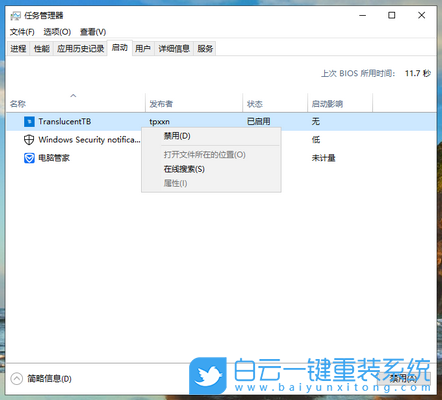Minimize the Task Manager window
The image size is (442, 400).
(363, 15)
